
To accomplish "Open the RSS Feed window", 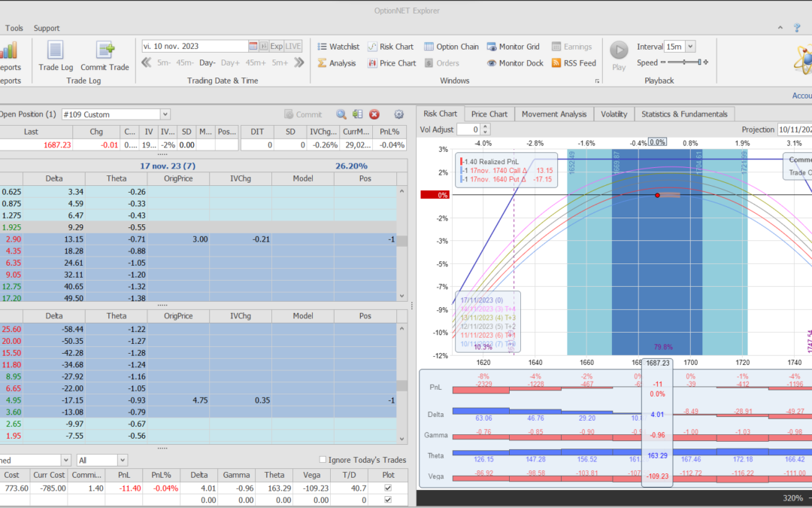I will click(x=574, y=63).
